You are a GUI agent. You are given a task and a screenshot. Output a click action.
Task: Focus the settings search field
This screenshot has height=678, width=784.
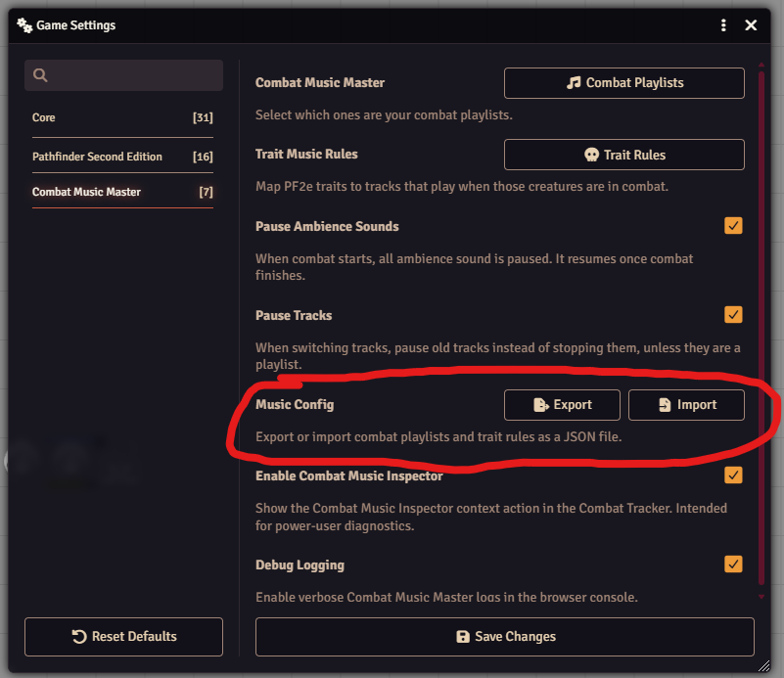(123, 75)
